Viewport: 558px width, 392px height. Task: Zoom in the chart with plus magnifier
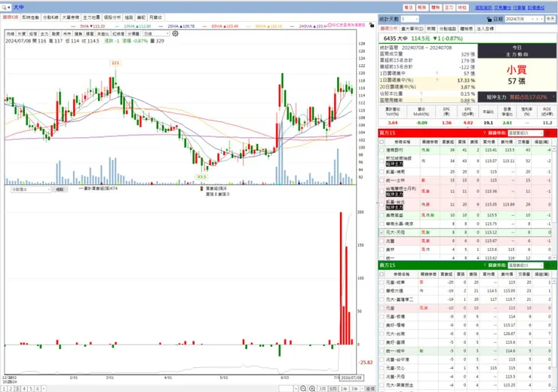[x=312, y=388]
